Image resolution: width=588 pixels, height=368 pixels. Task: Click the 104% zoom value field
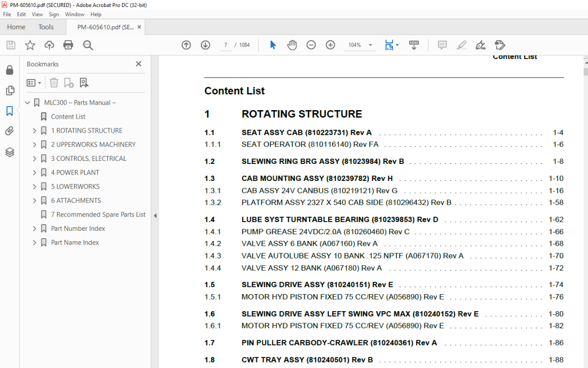(x=354, y=45)
